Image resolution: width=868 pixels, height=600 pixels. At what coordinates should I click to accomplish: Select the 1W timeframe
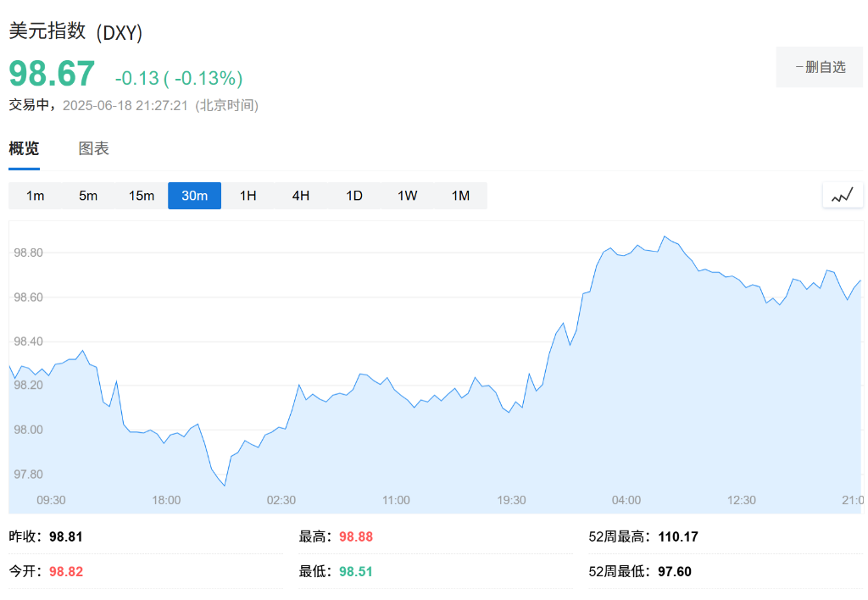(x=407, y=195)
